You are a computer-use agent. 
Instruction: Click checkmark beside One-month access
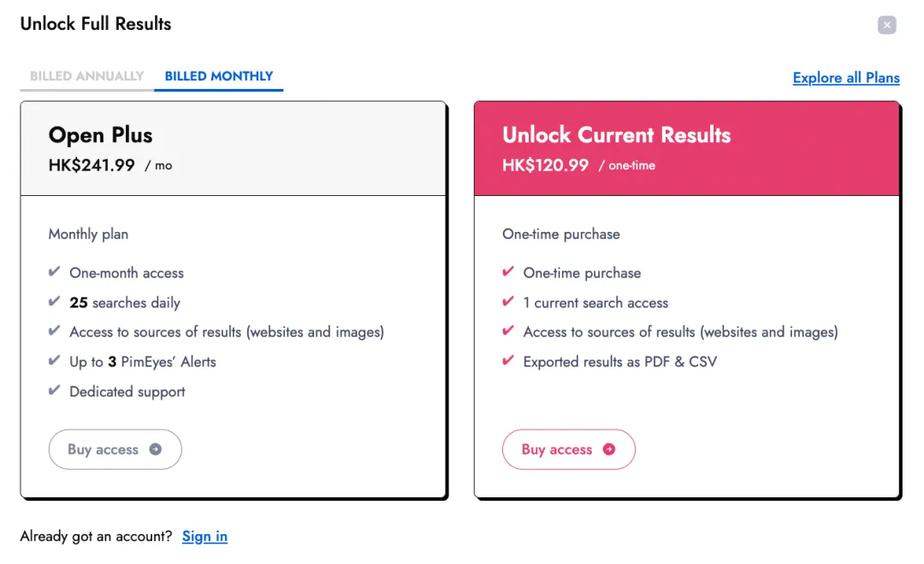(x=54, y=272)
